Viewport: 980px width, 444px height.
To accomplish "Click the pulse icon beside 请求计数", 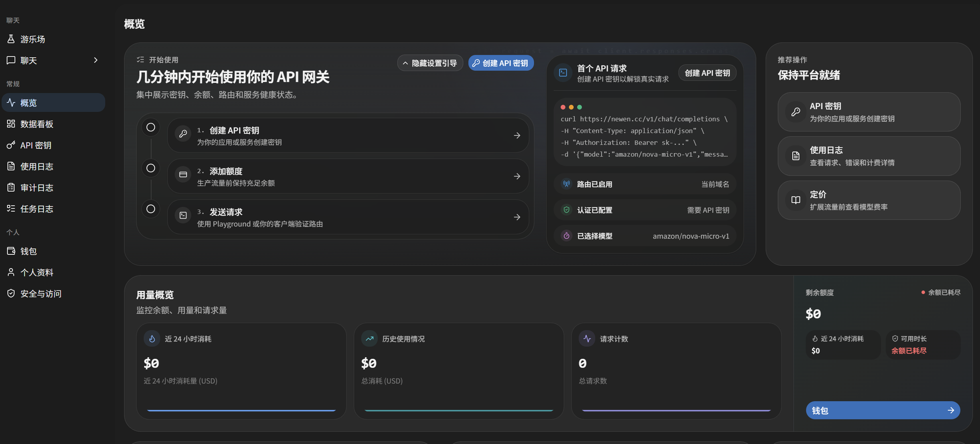I will click(x=587, y=339).
